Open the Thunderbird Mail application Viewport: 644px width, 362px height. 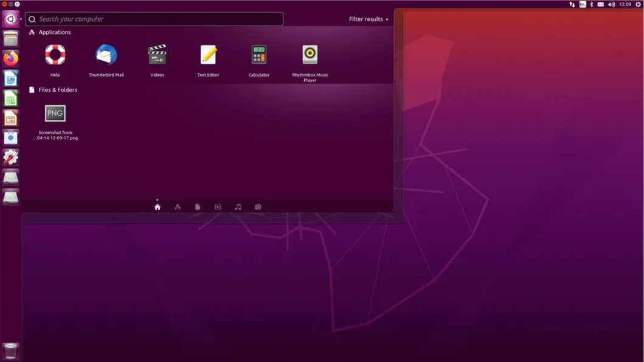[x=106, y=56]
